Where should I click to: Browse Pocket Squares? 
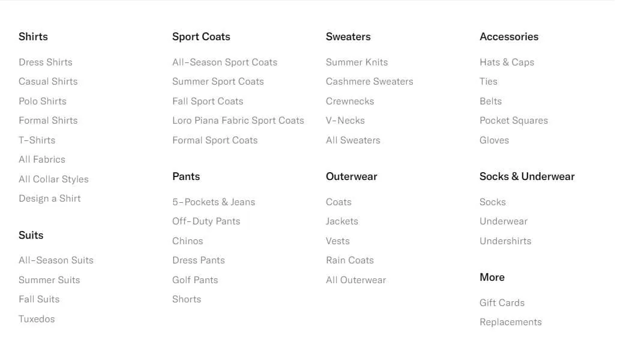click(x=514, y=120)
